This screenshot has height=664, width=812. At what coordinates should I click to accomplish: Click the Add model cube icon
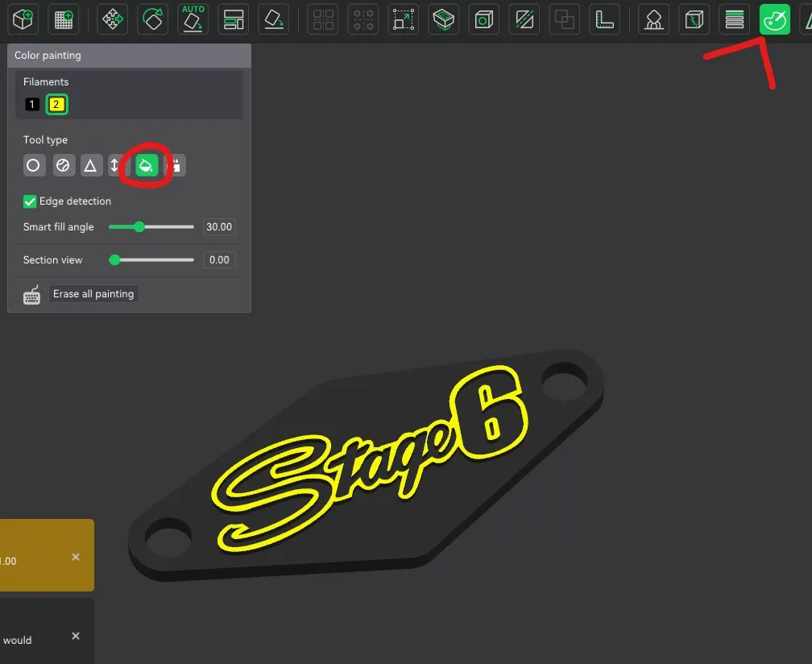tap(23, 19)
